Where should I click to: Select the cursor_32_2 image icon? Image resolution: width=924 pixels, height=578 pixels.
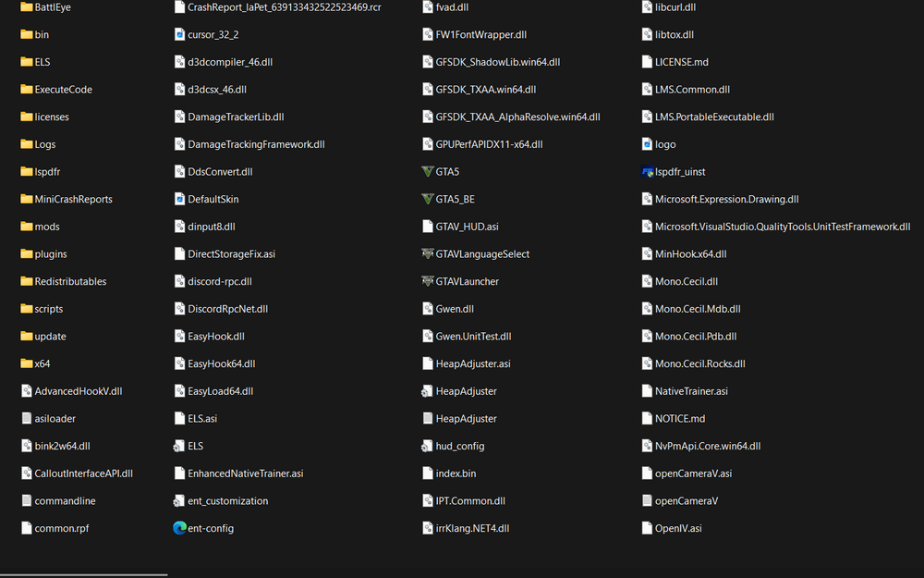coord(180,35)
